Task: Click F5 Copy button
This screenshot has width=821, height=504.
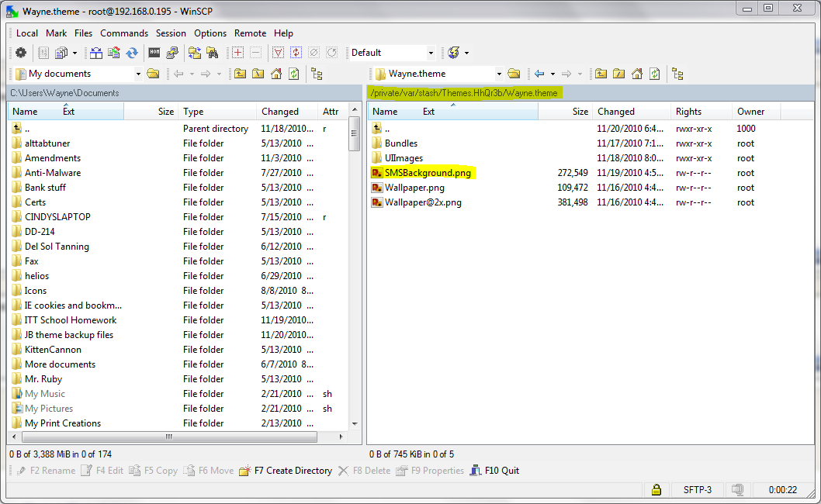Action: [153, 471]
